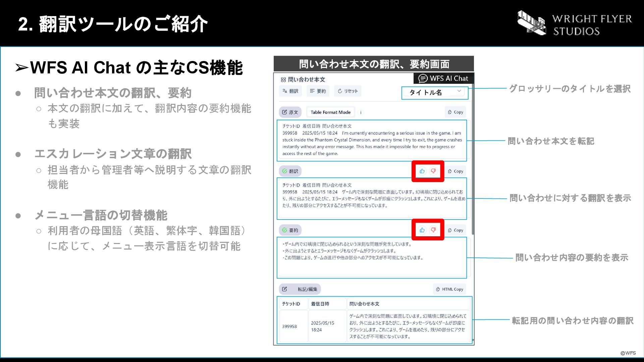Click the 要約 (summarize) button in the top toolbar
Viewport: 644px width, 362px height.
pos(318,91)
